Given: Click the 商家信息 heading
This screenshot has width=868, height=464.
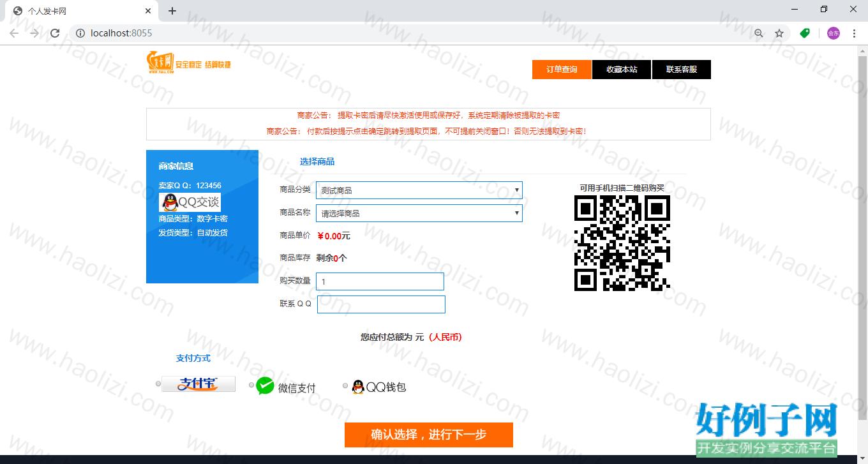Looking at the screenshot, I should (176, 166).
